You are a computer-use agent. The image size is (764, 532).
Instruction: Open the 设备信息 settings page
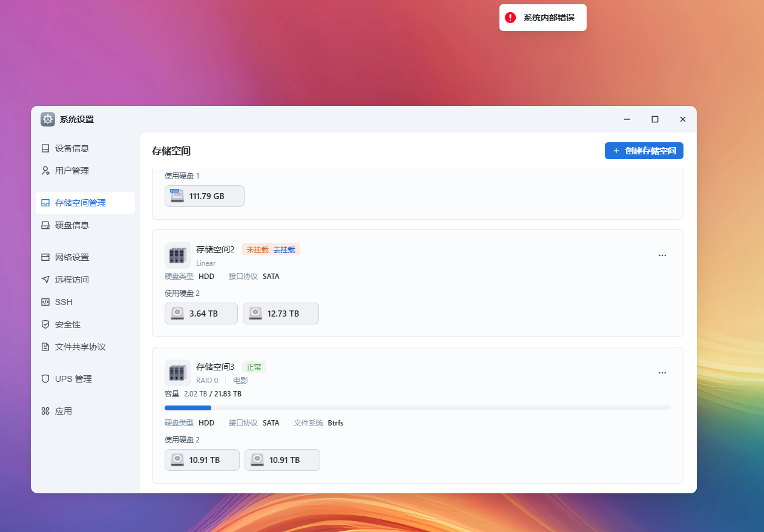pos(85,148)
